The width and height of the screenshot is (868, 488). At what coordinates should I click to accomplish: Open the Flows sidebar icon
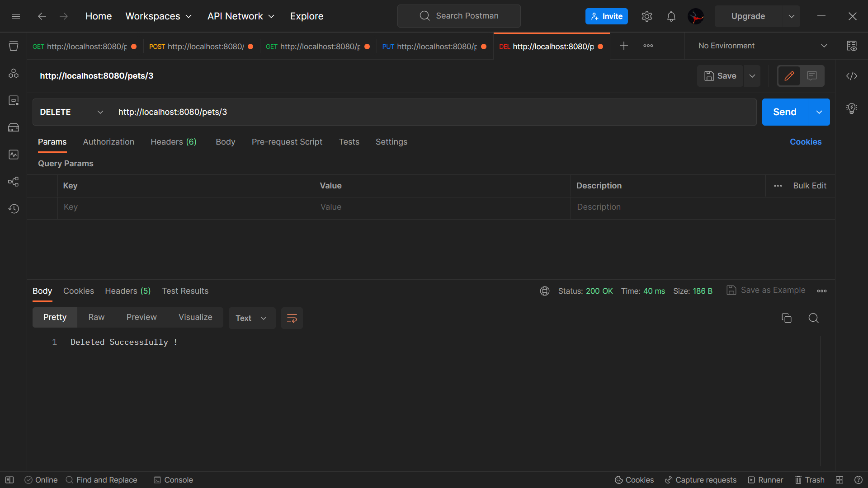pos(14,182)
